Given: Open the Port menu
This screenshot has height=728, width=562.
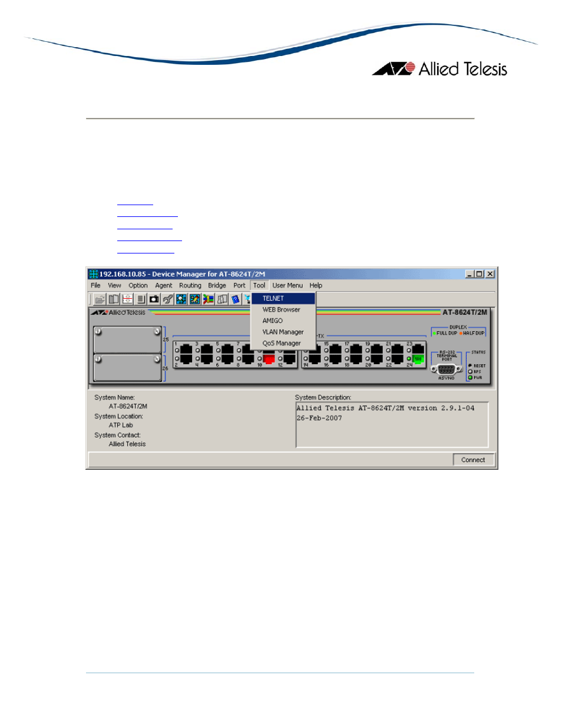Looking at the screenshot, I should [239, 285].
